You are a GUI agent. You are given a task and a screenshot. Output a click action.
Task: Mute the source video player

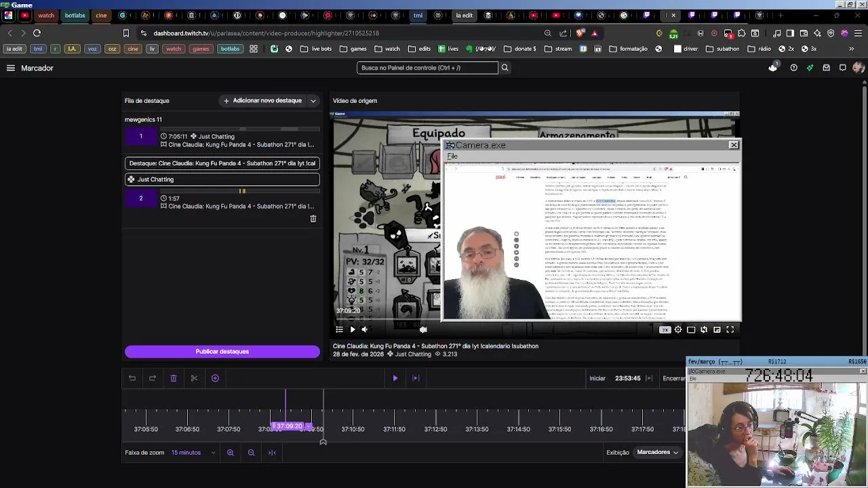point(364,329)
